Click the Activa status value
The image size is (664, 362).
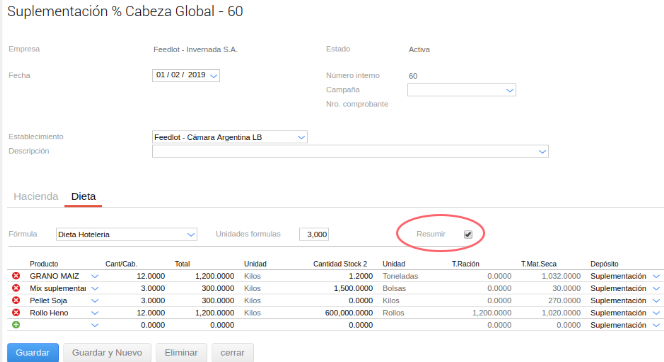pos(419,50)
